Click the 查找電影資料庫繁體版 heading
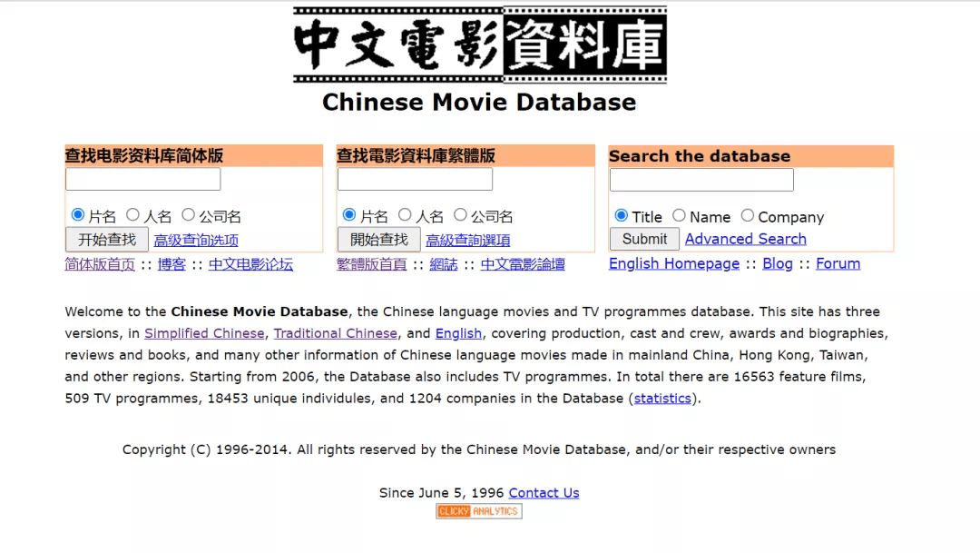Screen dimensions: 980x553 click(416, 156)
